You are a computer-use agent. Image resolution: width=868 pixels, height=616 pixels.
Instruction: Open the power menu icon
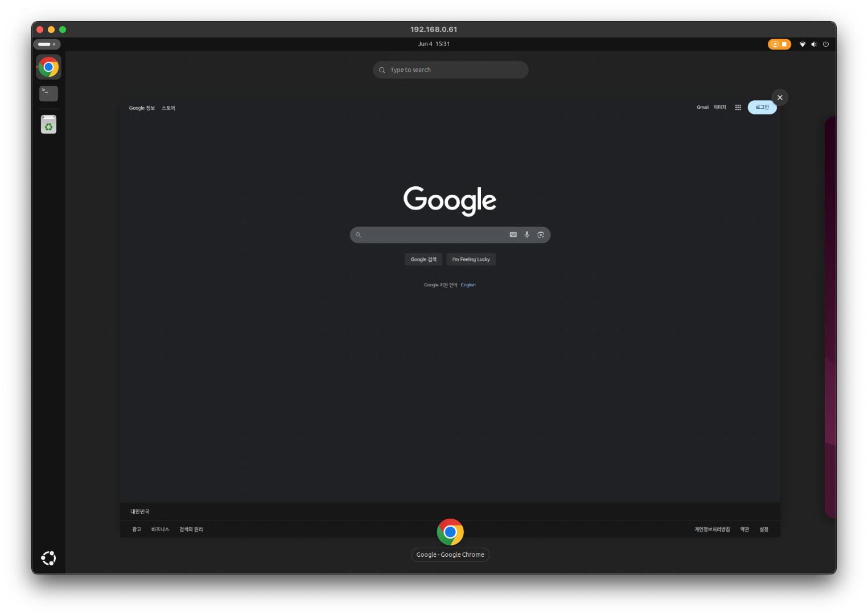tap(825, 44)
